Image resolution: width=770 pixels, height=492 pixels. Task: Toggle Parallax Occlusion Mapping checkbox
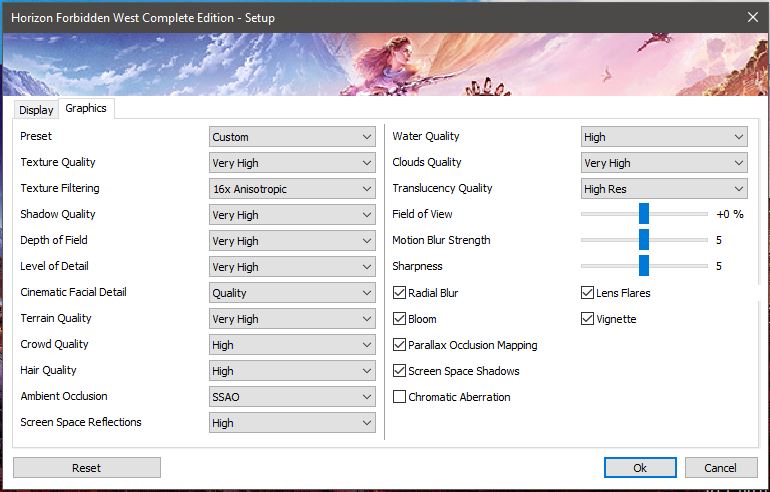399,345
